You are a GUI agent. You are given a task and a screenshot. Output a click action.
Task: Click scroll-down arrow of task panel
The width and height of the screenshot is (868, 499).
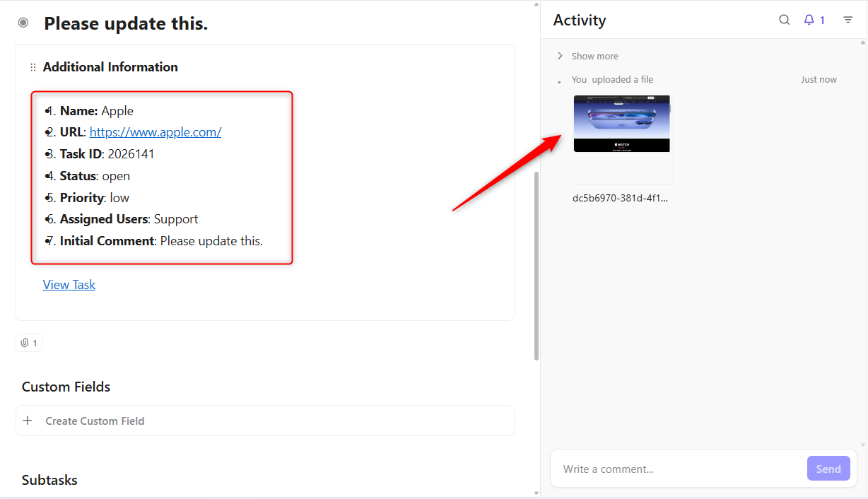[536, 493]
